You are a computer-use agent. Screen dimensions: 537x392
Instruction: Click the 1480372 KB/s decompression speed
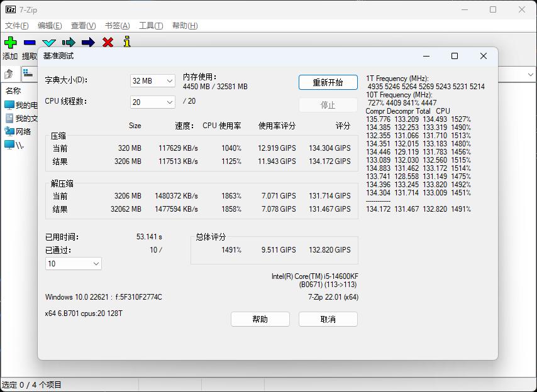[x=176, y=196]
